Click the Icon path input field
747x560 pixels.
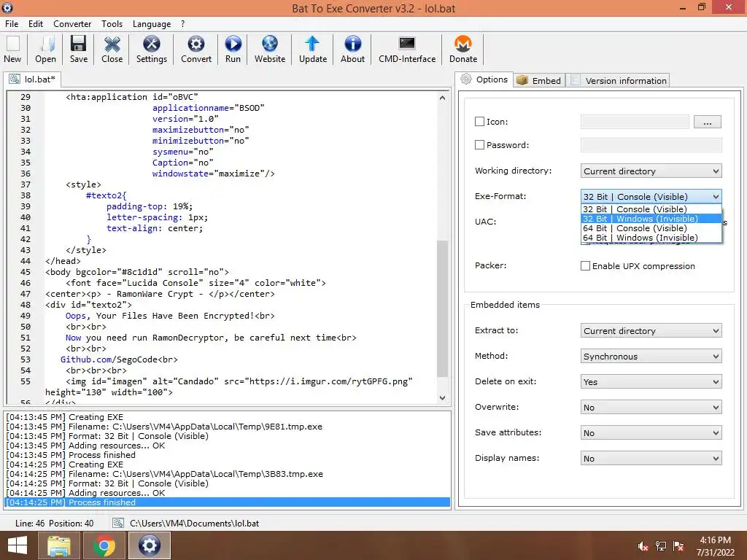click(x=635, y=122)
